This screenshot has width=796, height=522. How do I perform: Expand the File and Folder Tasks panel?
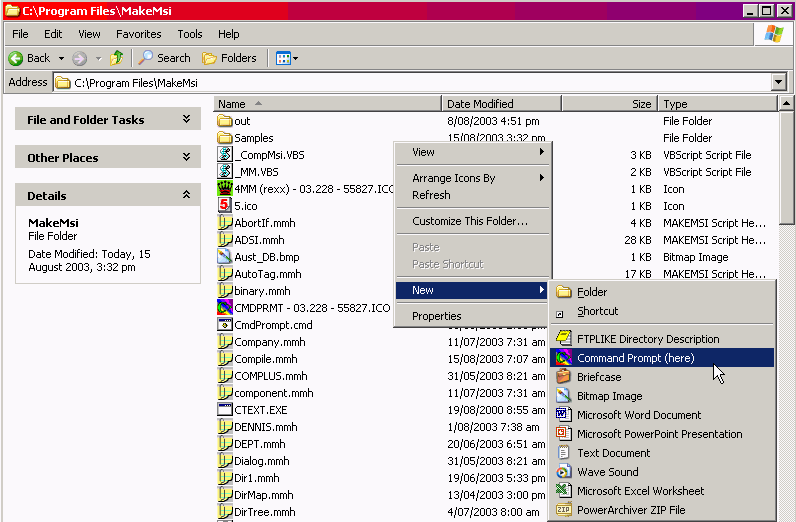186,119
